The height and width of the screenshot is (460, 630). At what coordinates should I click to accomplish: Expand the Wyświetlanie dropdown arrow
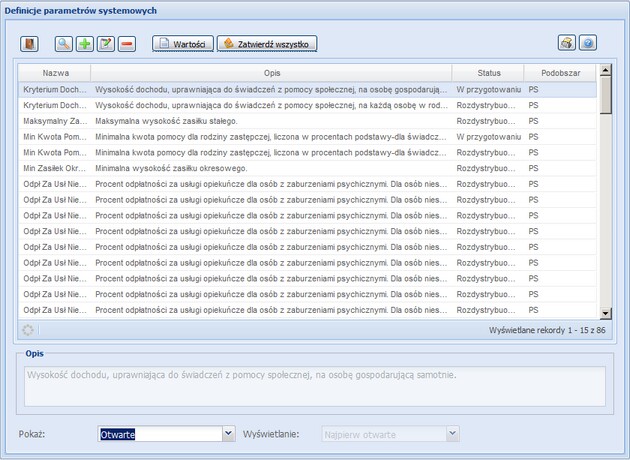452,434
